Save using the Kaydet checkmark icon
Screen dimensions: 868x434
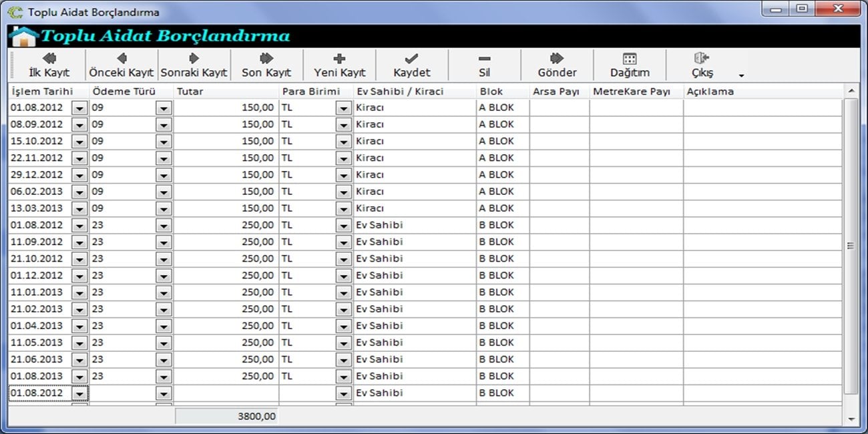pyautogui.click(x=412, y=59)
